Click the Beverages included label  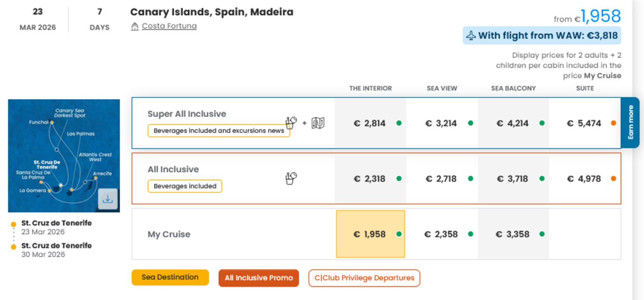click(185, 186)
